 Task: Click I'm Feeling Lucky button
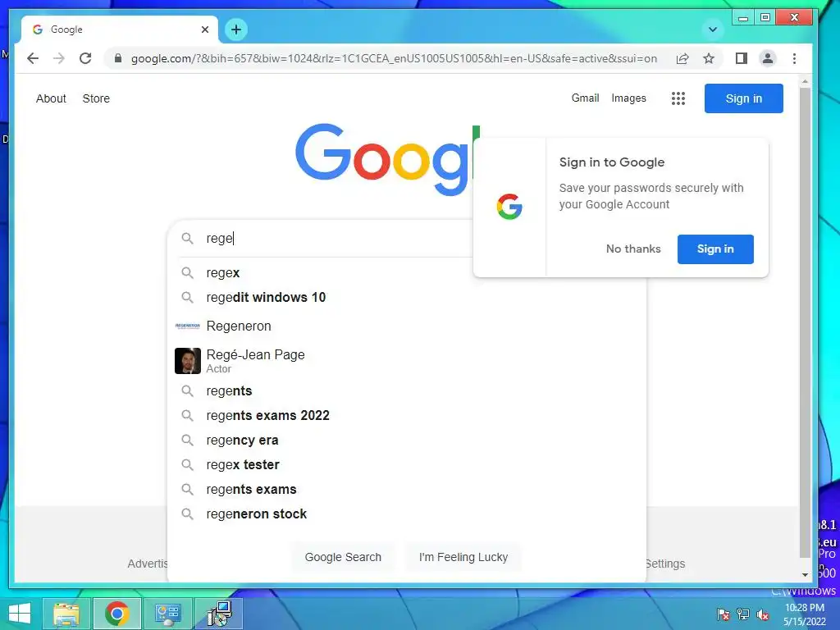pos(463,557)
